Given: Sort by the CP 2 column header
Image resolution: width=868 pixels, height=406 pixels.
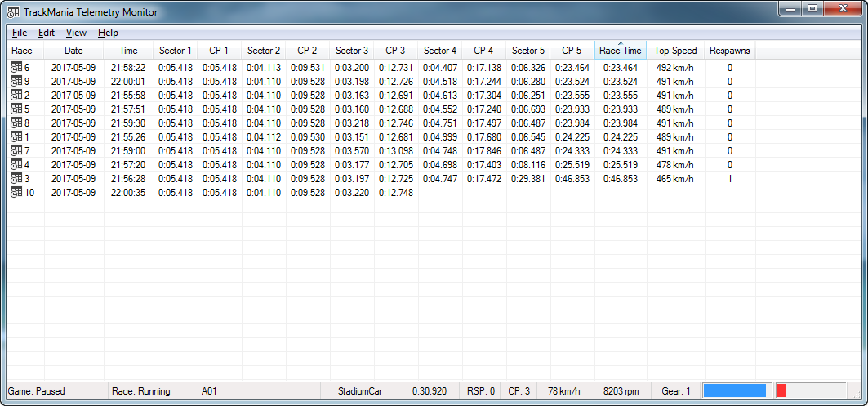Looking at the screenshot, I should coord(308,51).
